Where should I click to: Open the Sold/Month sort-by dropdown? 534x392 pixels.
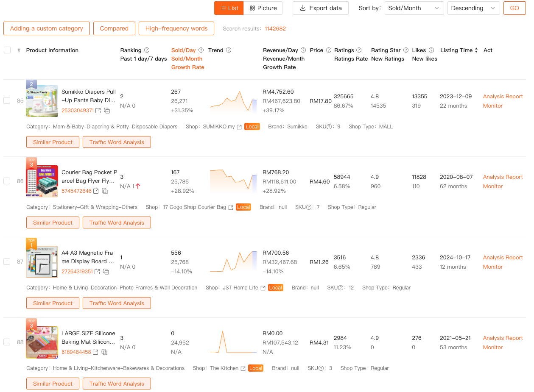pos(414,8)
